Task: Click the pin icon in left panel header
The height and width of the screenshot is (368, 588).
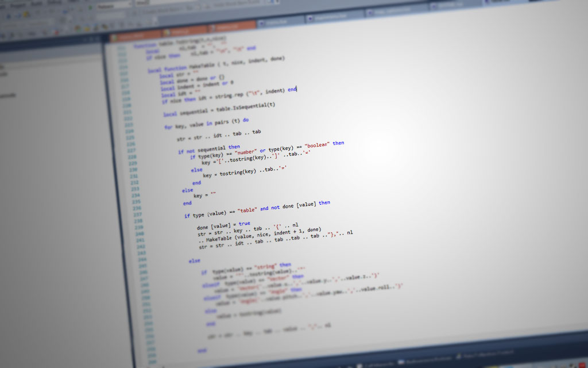Action: (91, 40)
